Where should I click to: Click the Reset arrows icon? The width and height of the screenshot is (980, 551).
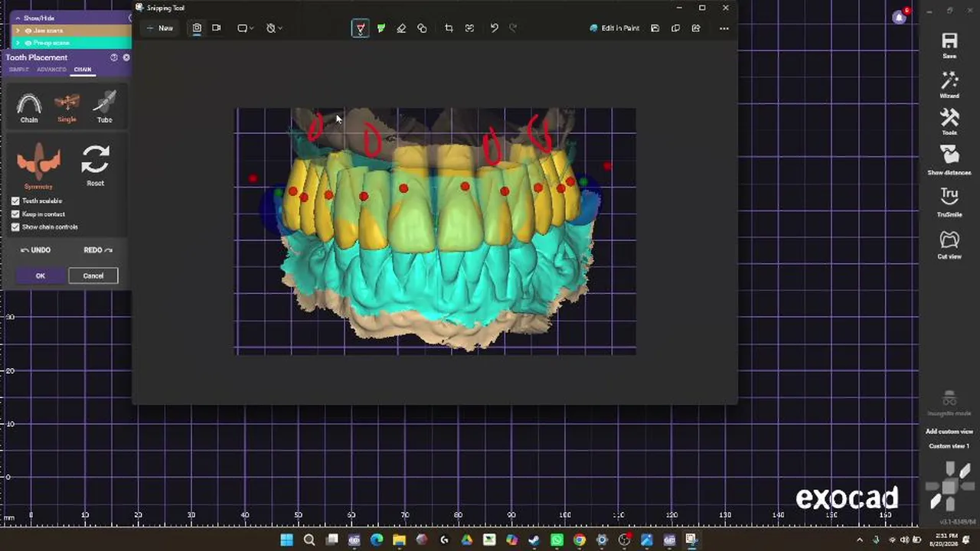pos(96,160)
